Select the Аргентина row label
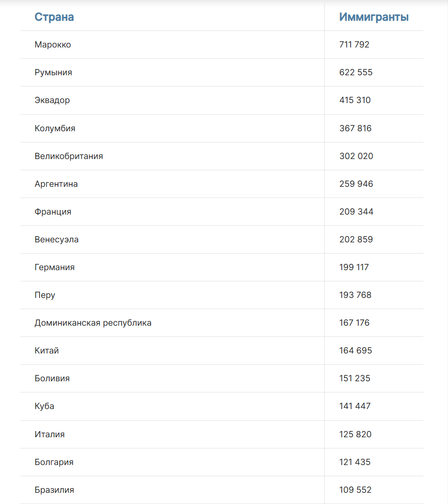Image resolution: width=448 pixels, height=504 pixels. (x=56, y=184)
